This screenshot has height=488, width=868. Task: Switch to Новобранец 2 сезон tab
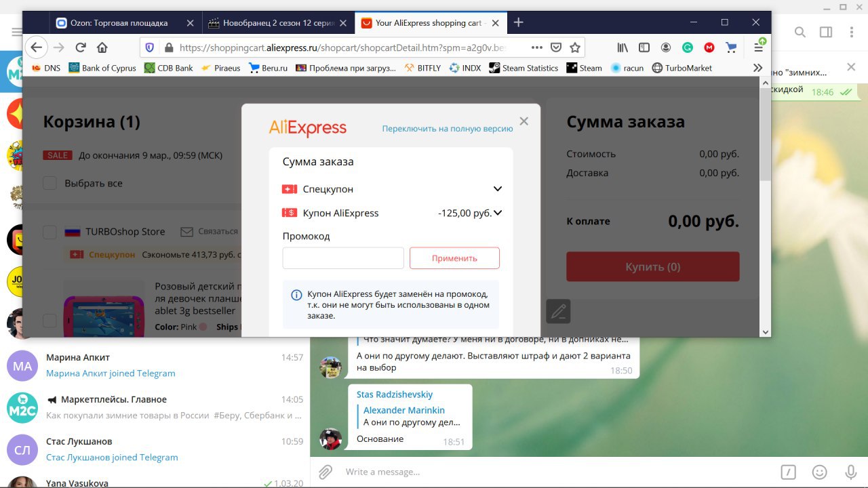pyautogui.click(x=279, y=22)
